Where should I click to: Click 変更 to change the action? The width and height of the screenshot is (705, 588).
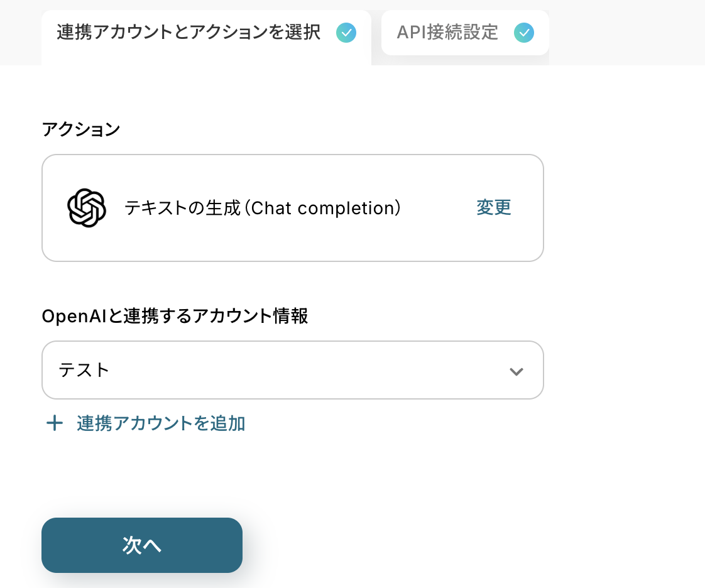click(x=494, y=208)
